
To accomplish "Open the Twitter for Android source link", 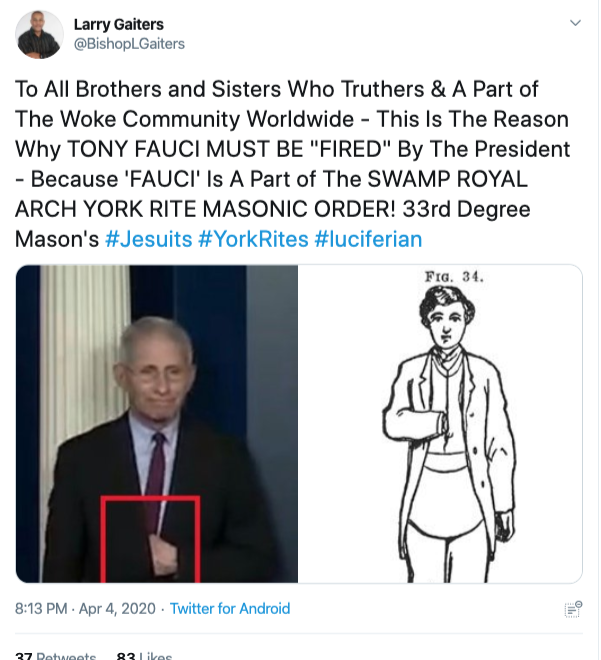I will (230, 608).
